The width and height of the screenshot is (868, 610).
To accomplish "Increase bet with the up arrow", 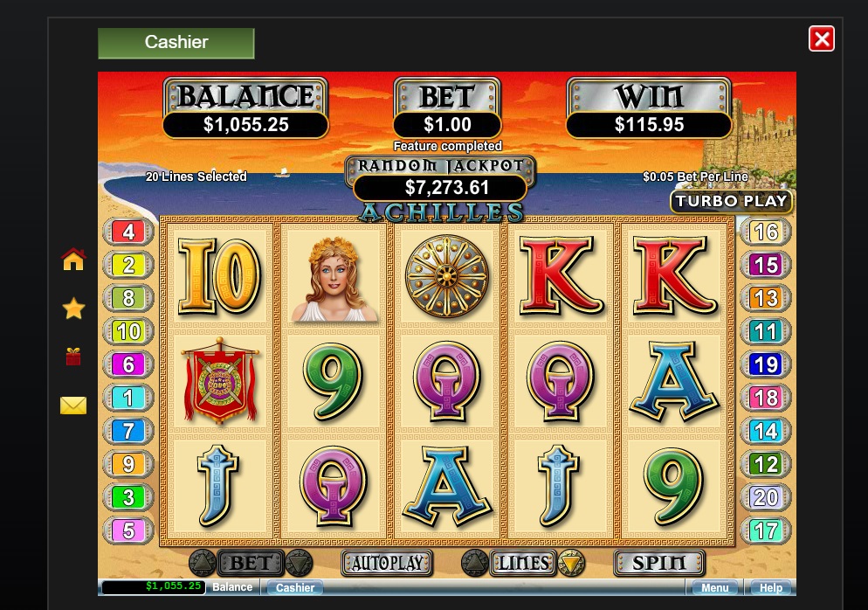I will coord(202,564).
